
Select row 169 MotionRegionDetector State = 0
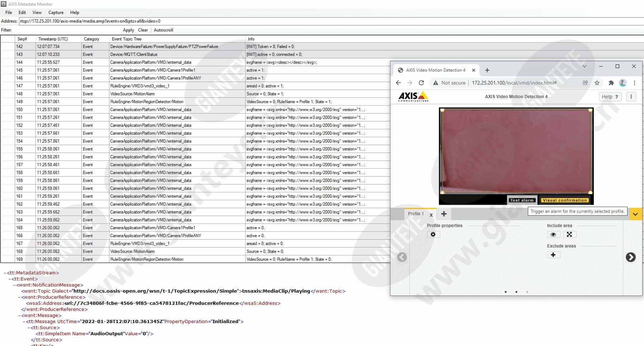[x=195, y=259]
